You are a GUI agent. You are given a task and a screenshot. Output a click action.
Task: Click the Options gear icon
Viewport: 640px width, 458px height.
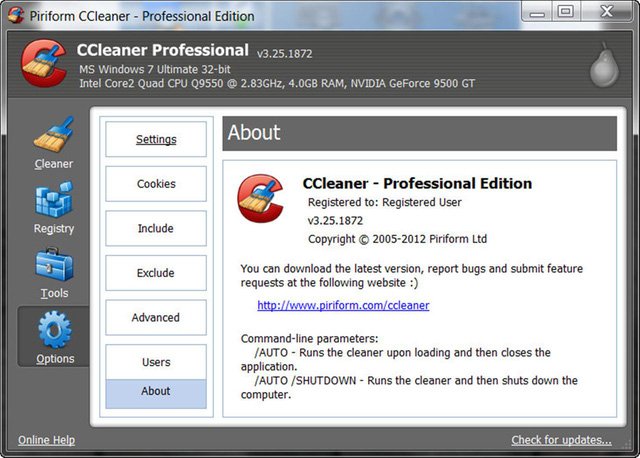coord(54,331)
